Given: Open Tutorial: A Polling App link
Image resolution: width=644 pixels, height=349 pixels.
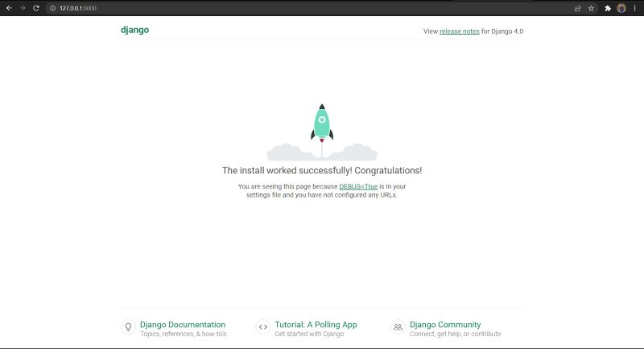Looking at the screenshot, I should 316,325.
